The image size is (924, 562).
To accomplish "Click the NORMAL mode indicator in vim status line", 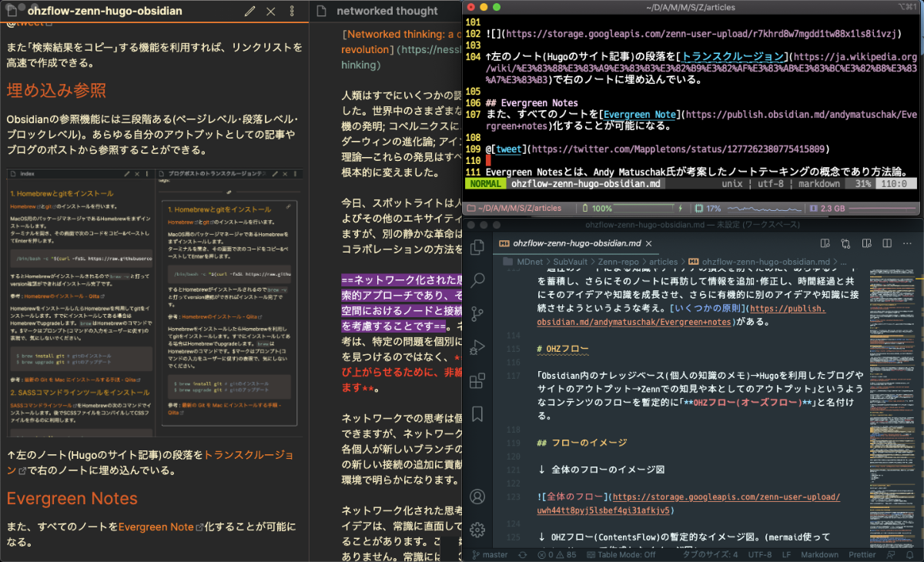I will [484, 185].
